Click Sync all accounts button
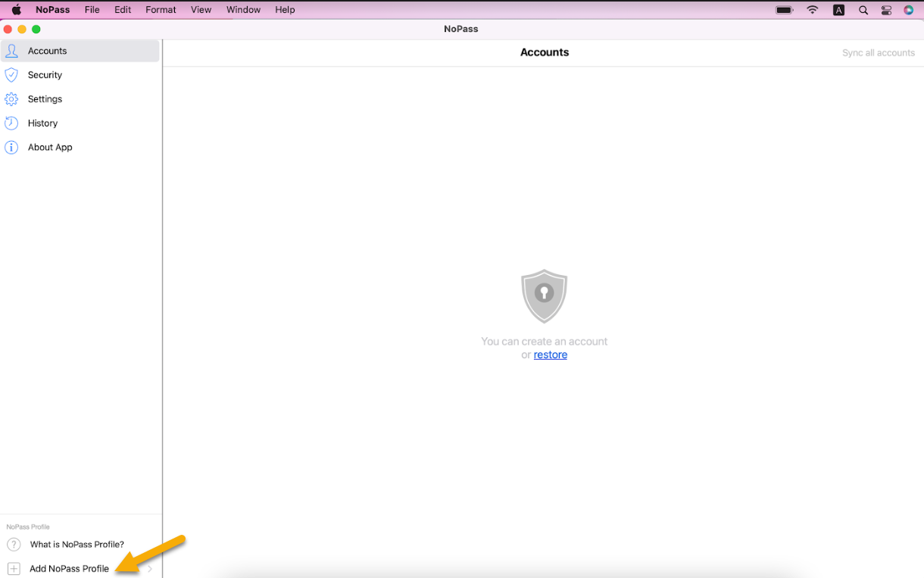 click(879, 53)
